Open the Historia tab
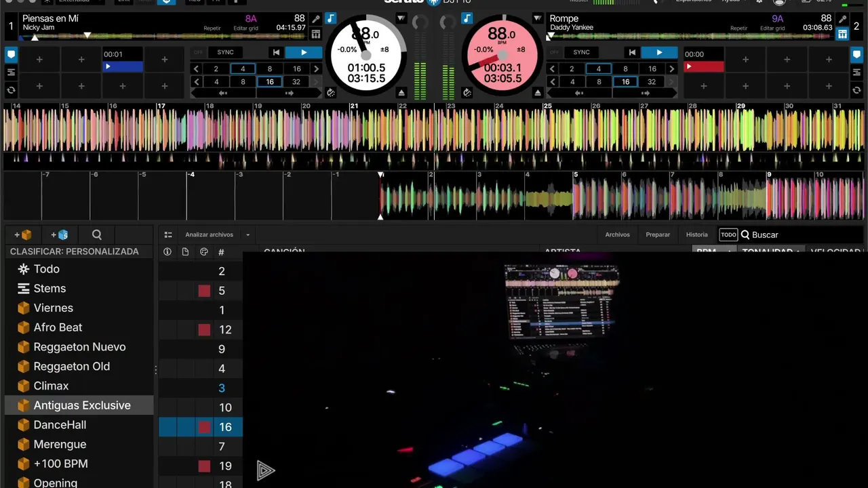The image size is (868, 488). [696, 235]
